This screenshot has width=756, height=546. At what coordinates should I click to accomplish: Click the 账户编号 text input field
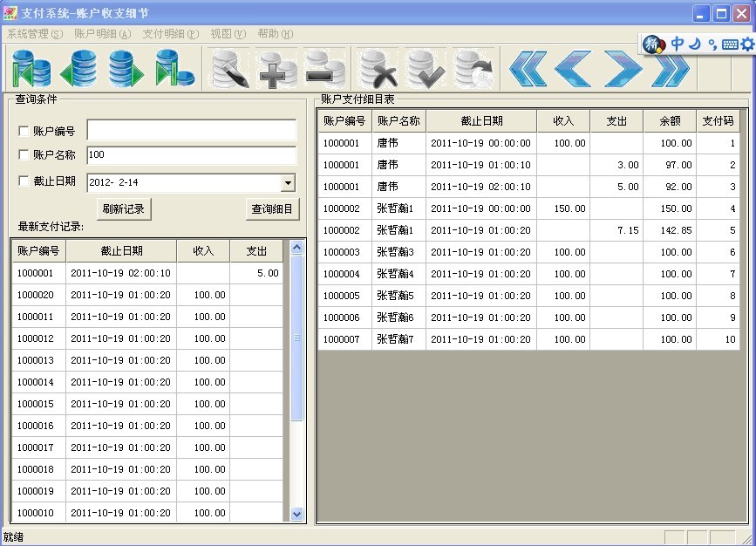(x=191, y=131)
